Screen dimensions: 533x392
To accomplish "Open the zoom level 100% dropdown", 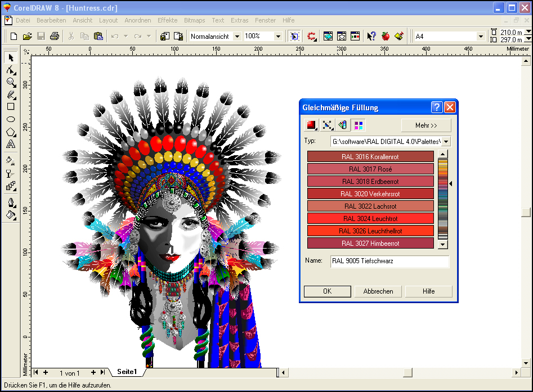I will tap(279, 37).
